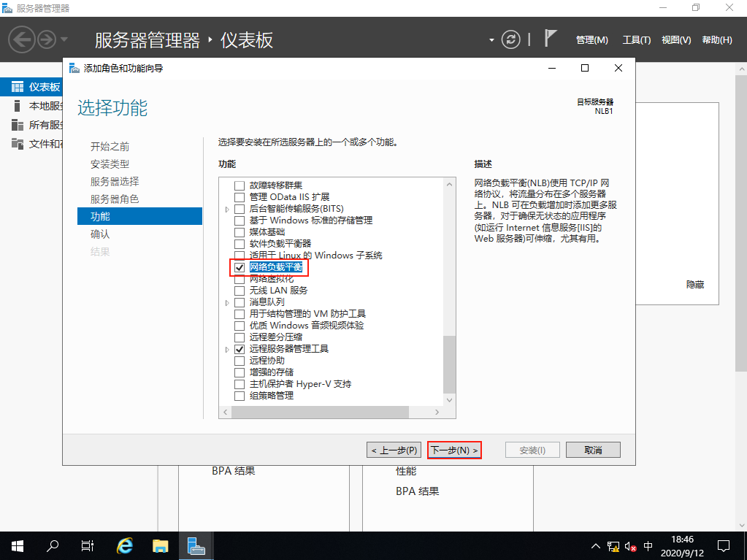The width and height of the screenshot is (747, 560).
Task: Open the 视图(V) menu
Action: (x=676, y=40)
